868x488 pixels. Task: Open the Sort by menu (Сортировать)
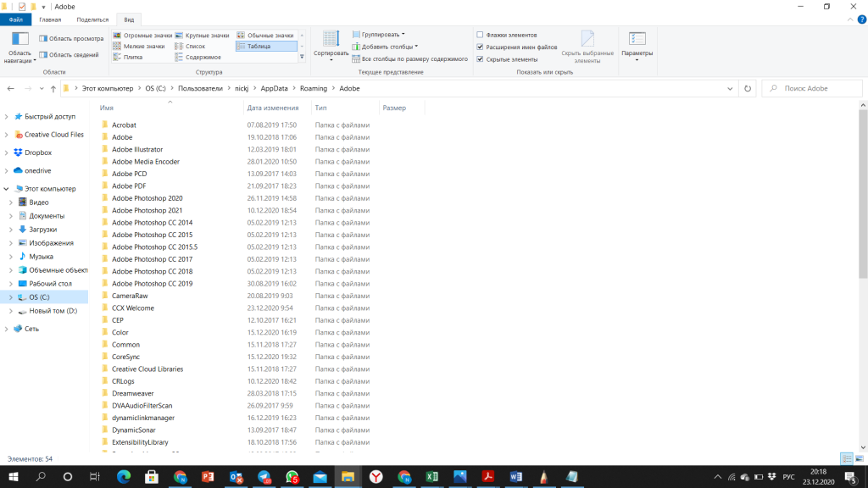tap(331, 47)
